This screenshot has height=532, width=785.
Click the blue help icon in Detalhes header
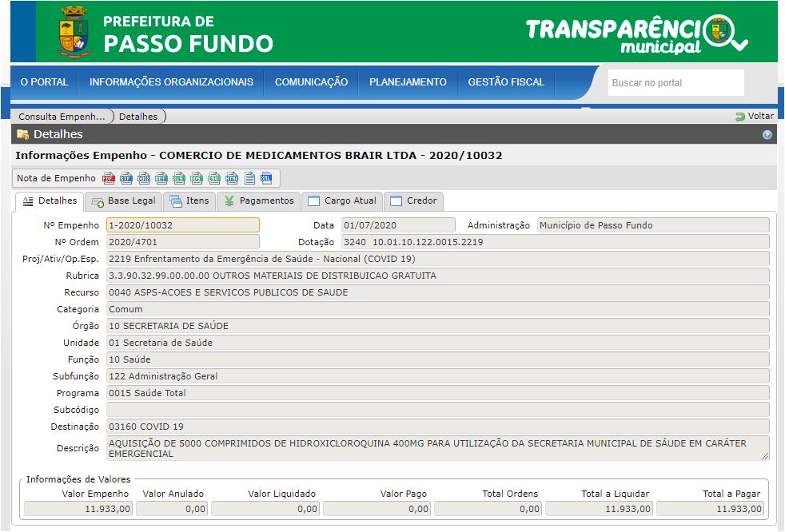(x=767, y=135)
